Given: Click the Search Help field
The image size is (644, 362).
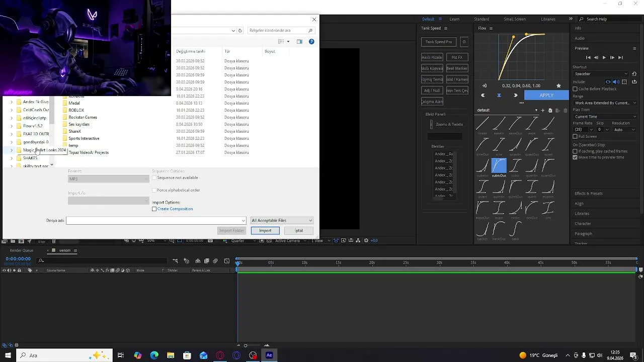Looking at the screenshot, I should pyautogui.click(x=611, y=19).
